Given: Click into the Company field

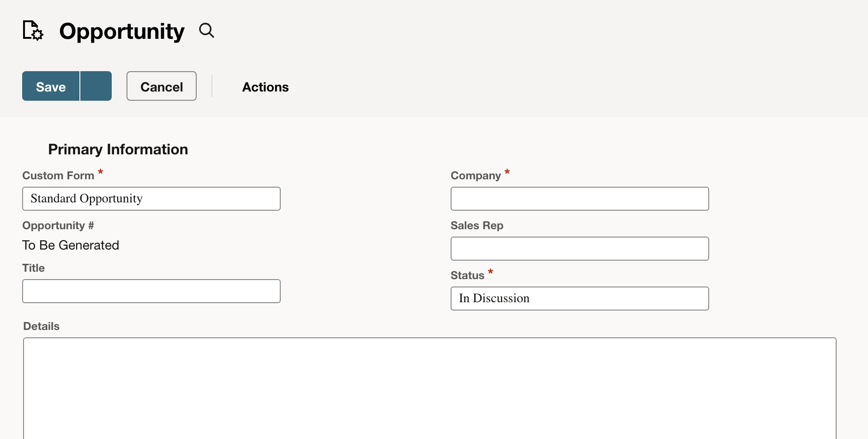Looking at the screenshot, I should coord(580,199).
